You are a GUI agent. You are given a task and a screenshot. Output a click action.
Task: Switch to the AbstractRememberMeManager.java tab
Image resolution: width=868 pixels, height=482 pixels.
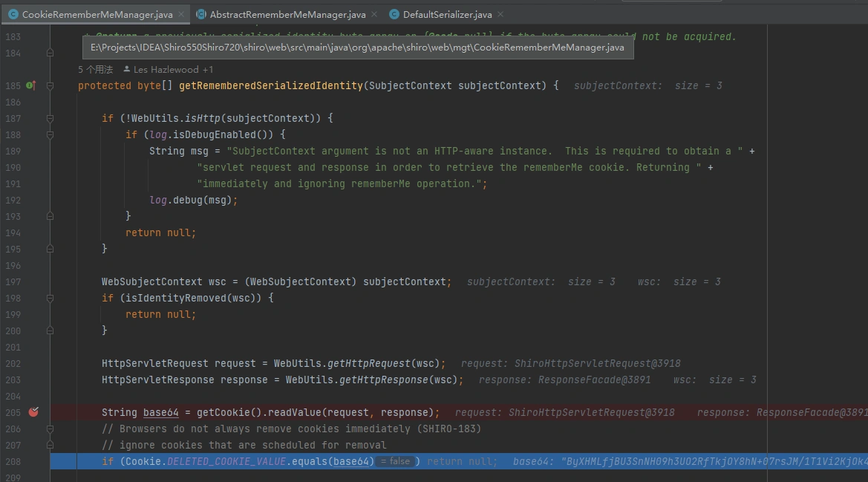click(287, 14)
